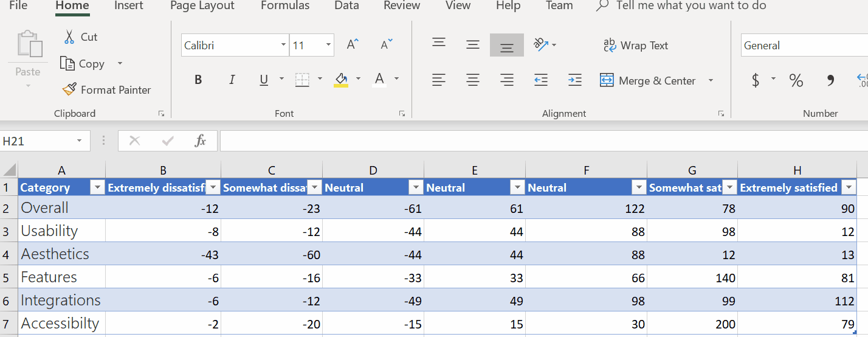The width and height of the screenshot is (868, 337).
Task: Decrease font size with A down icon
Action: pos(387,45)
